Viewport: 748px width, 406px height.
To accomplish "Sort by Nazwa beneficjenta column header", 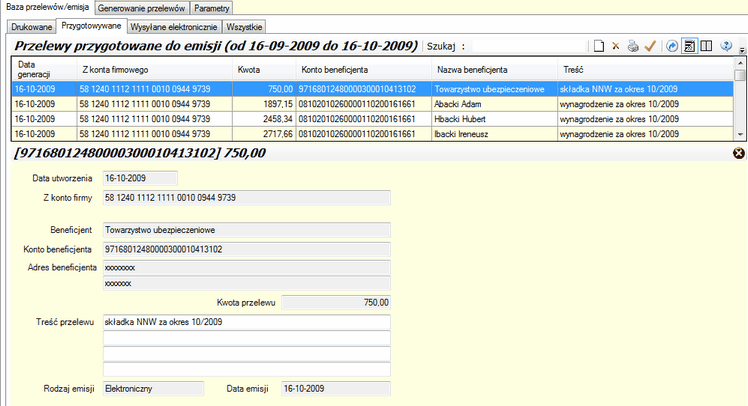I will [472, 69].
